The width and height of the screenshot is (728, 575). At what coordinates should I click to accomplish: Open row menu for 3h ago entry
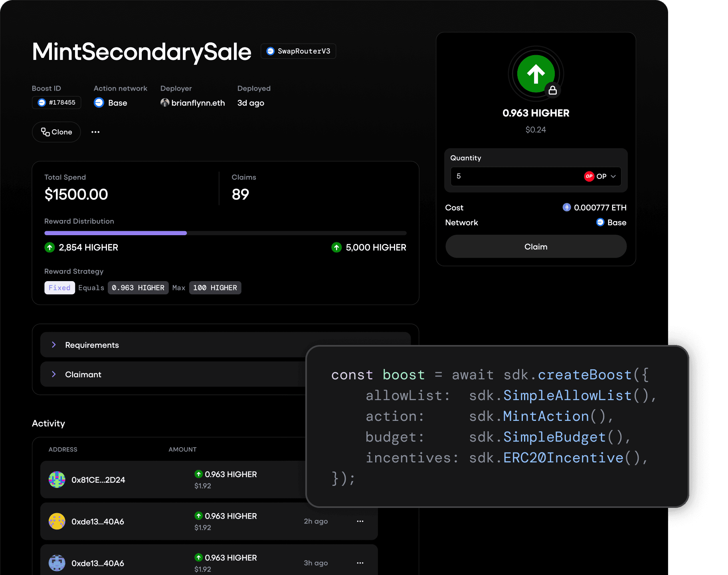(x=360, y=563)
